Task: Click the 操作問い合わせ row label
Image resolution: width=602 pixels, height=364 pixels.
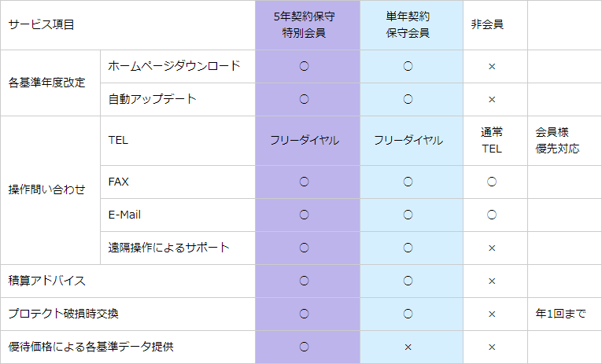Action: pyautogui.click(x=46, y=189)
